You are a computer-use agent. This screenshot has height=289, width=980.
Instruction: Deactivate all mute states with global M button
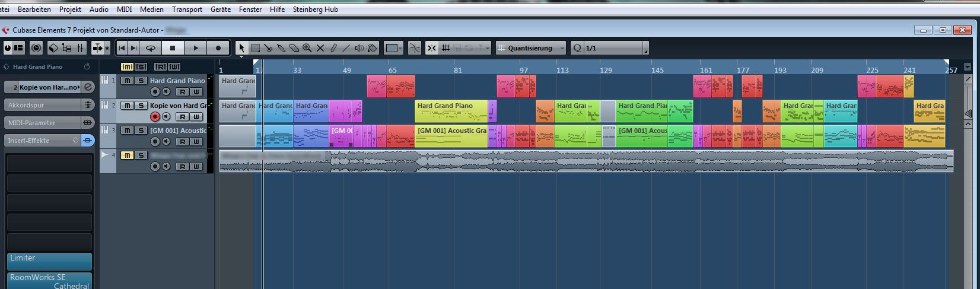127,66
